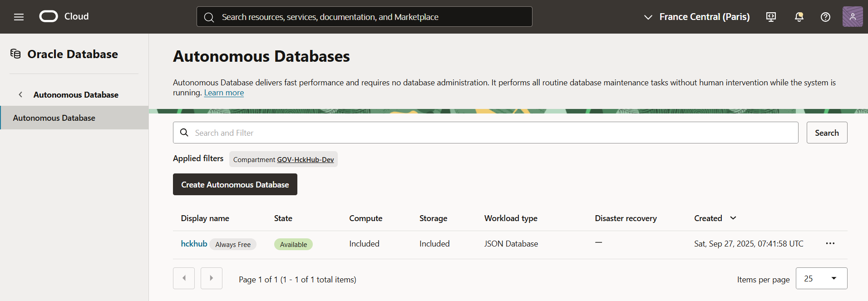Open the hamburger navigation menu

pyautogui.click(x=19, y=17)
